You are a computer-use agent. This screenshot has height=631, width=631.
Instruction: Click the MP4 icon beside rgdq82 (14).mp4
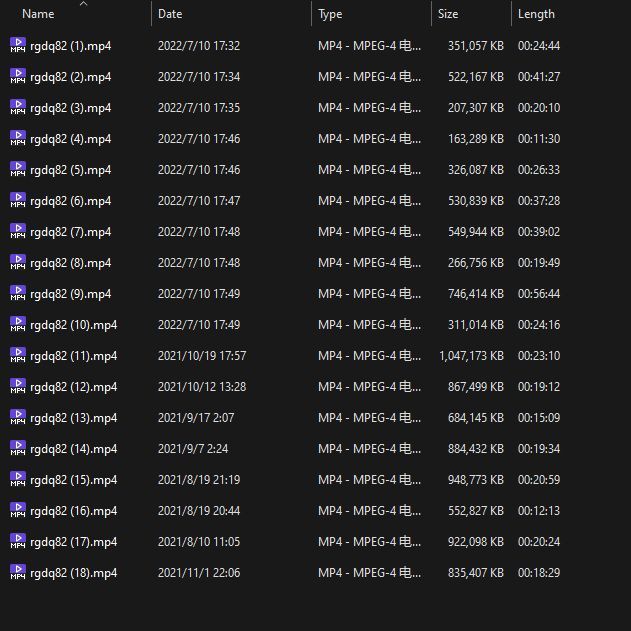click(18, 448)
